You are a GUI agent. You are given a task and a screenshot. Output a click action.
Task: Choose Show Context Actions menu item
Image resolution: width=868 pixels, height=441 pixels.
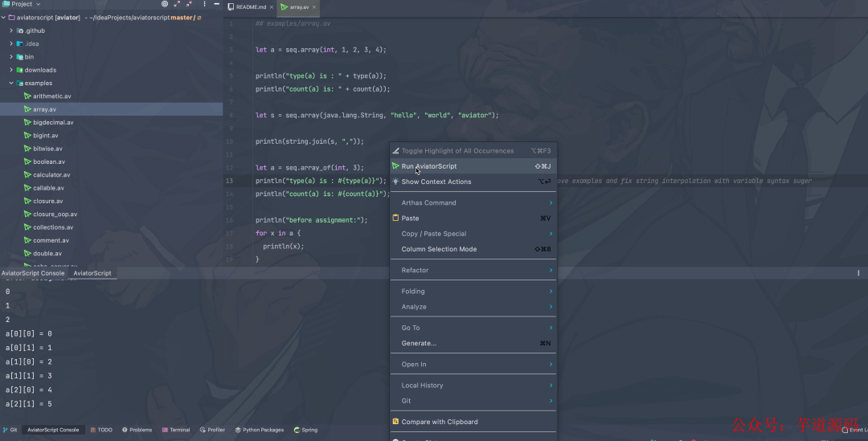point(473,182)
